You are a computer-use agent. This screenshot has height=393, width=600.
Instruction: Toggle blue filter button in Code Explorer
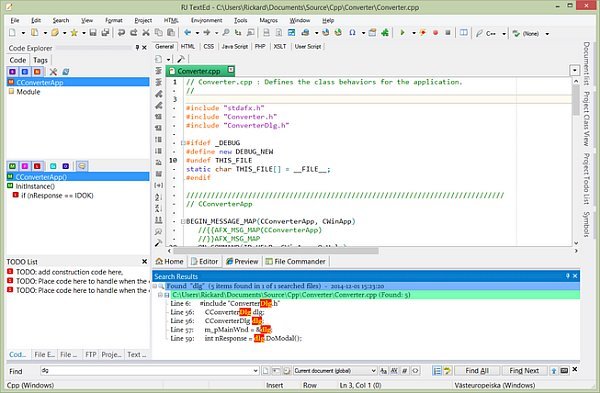click(25, 72)
